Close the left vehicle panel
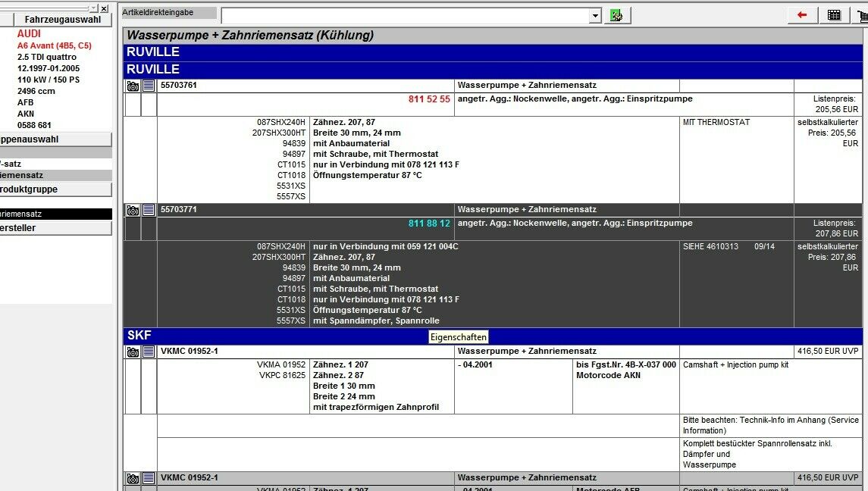The width and height of the screenshot is (868, 491). (104, 8)
